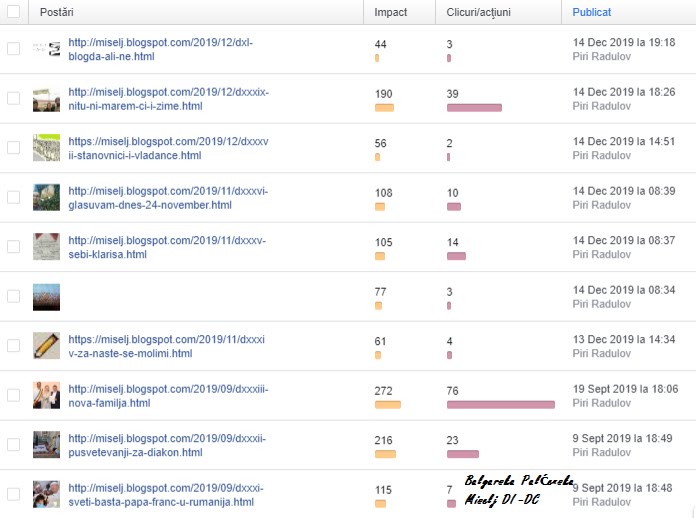Click the date 14 Dec 2019 la 08:39
The width and height of the screenshot is (696, 518).
tap(624, 191)
